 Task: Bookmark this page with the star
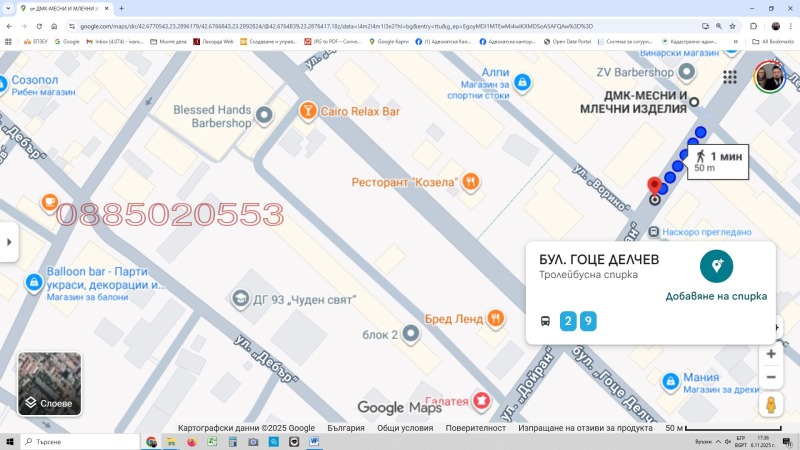[x=733, y=26]
